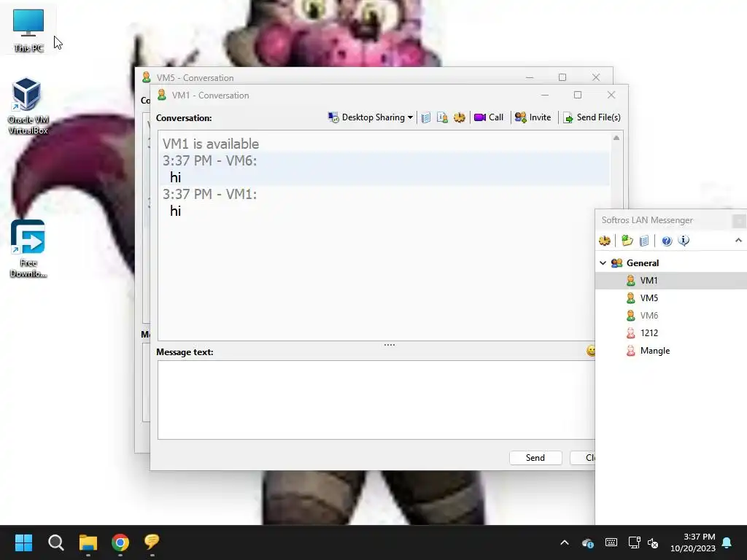Click the conversation scrollbar up arrow
Viewport: 747px width, 560px height.
click(x=616, y=138)
